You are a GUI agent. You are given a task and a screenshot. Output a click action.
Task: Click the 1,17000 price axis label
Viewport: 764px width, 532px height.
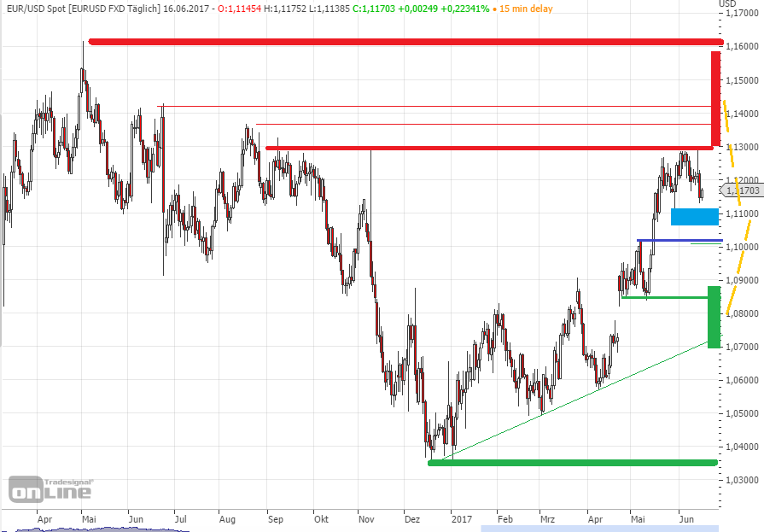point(742,13)
